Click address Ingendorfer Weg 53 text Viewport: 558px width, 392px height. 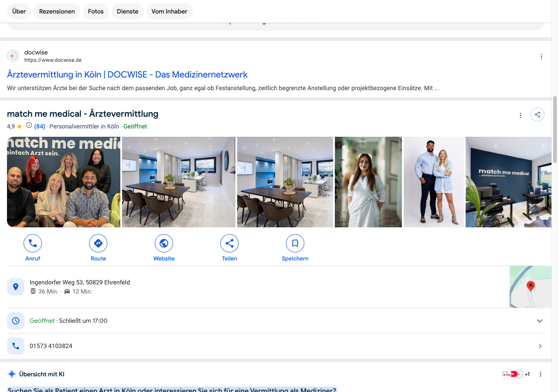point(80,282)
